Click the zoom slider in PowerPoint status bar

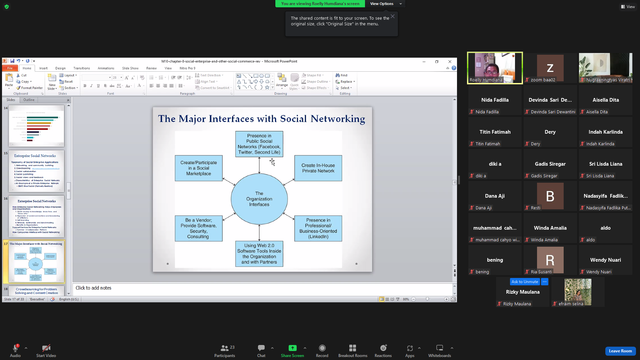coord(429,299)
